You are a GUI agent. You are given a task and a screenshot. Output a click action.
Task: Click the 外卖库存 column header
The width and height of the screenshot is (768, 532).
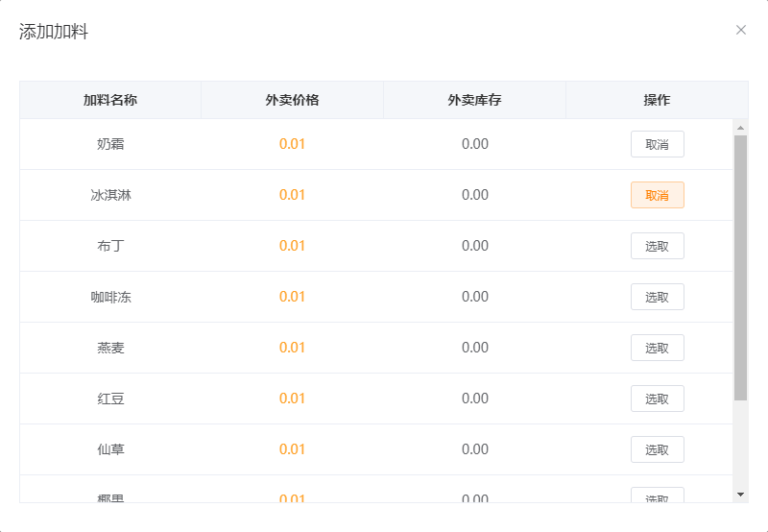[x=474, y=100]
